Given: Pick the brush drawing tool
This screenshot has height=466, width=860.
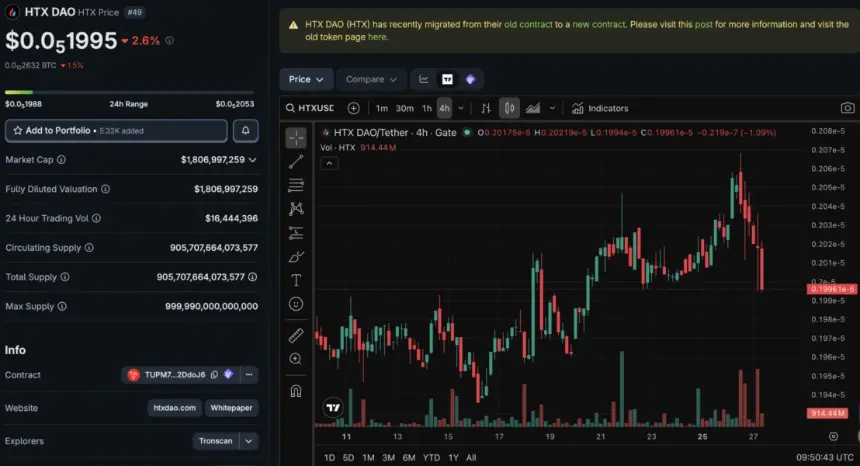Looking at the screenshot, I should click(x=296, y=257).
